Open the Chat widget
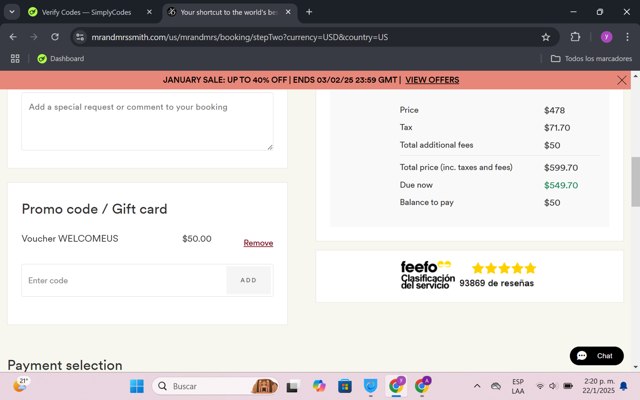The image size is (640, 400). pyautogui.click(x=596, y=356)
